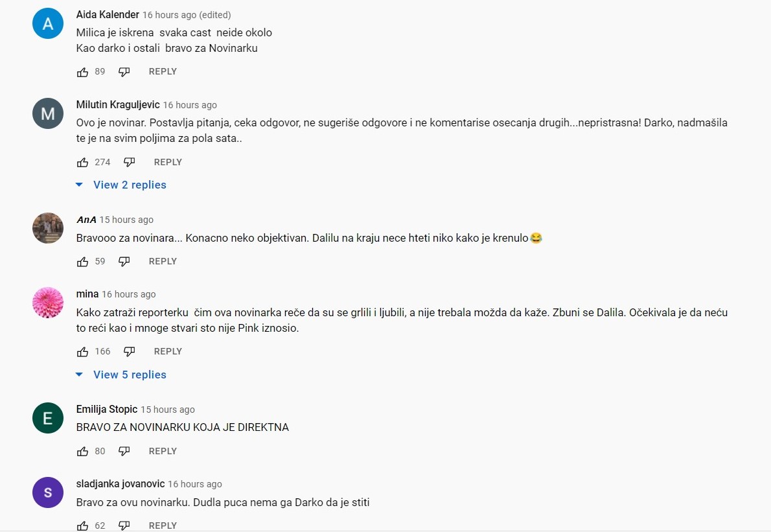Image resolution: width=771 pixels, height=532 pixels.
Task: Dislike mina's comment
Action: 129,352
